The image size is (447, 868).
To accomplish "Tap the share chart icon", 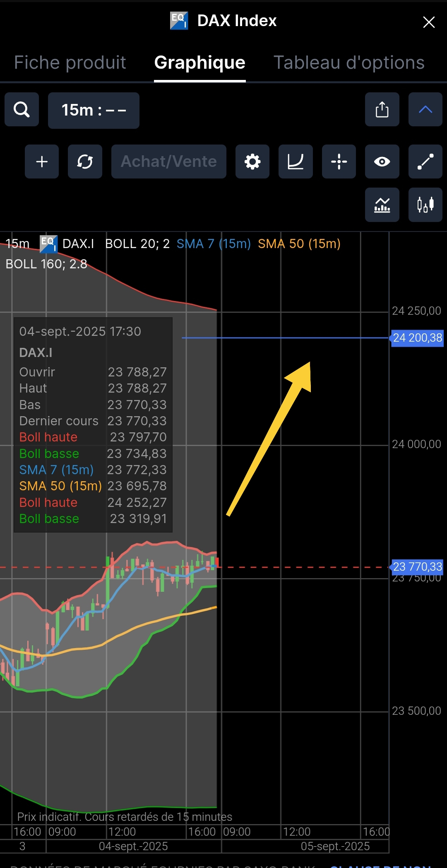I will pos(382,109).
